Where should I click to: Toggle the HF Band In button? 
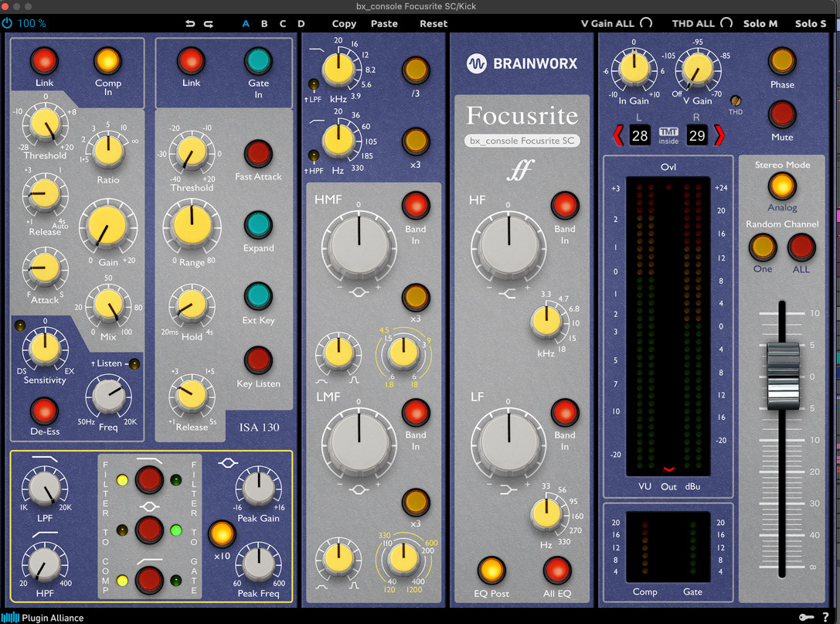[565, 206]
